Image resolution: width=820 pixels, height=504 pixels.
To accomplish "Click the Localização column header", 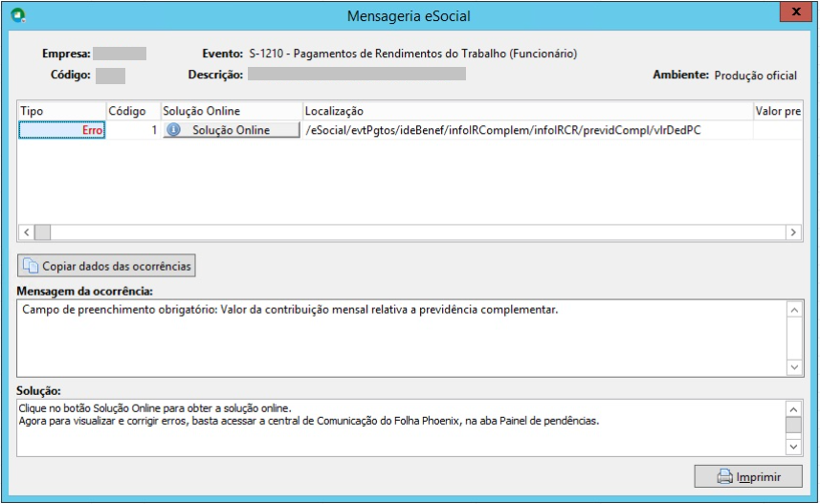I will coord(527,111).
